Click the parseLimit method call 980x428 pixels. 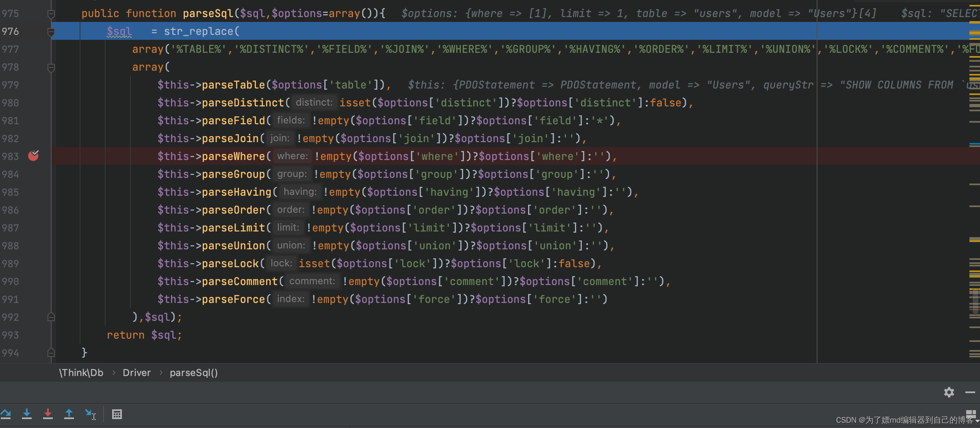(234, 228)
